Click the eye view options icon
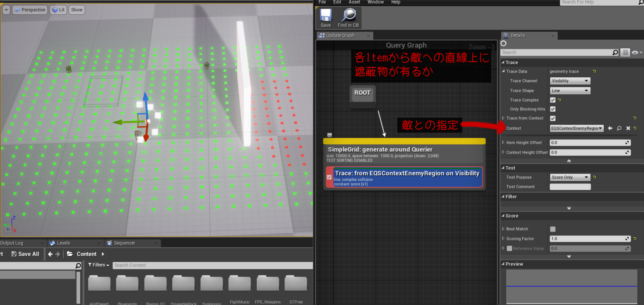Viewport: 644px width, 305px height. coord(635,52)
